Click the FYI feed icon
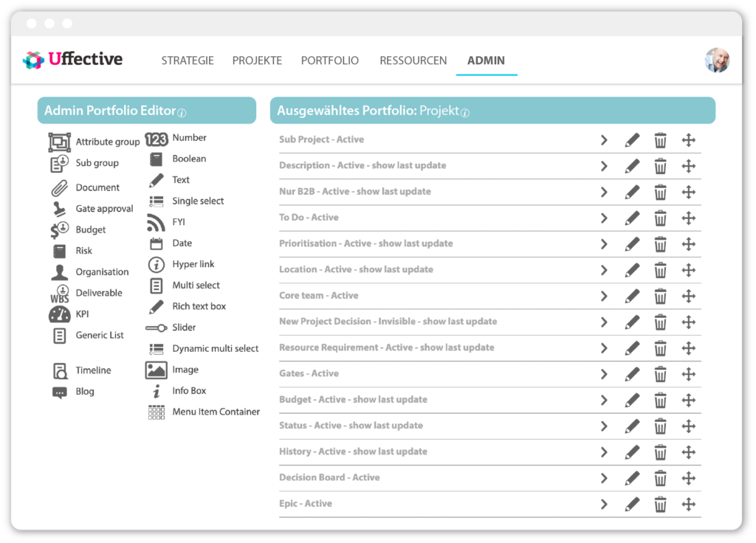The height and width of the screenshot is (543, 756). [157, 222]
